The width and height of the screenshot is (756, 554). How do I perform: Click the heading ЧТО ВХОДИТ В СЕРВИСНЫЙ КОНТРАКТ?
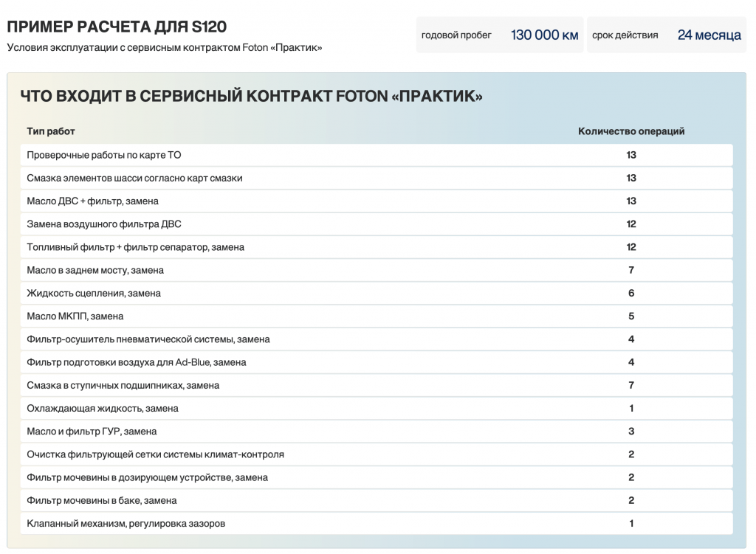click(x=251, y=96)
